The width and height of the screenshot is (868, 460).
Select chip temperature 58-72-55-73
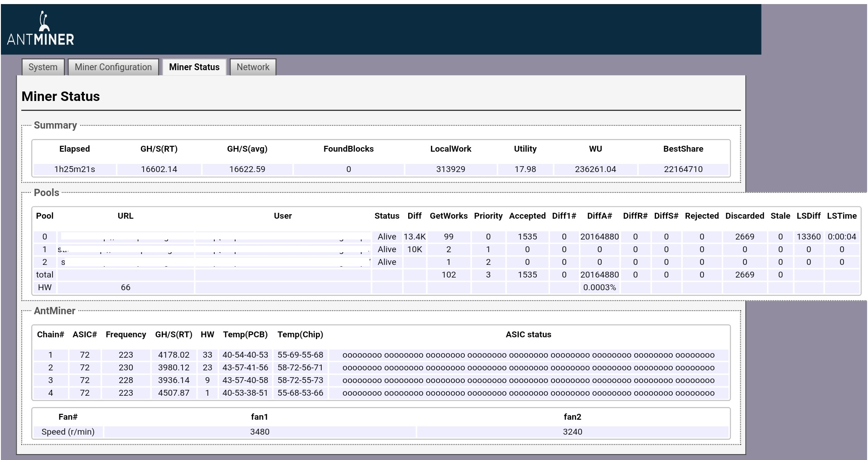coord(300,380)
